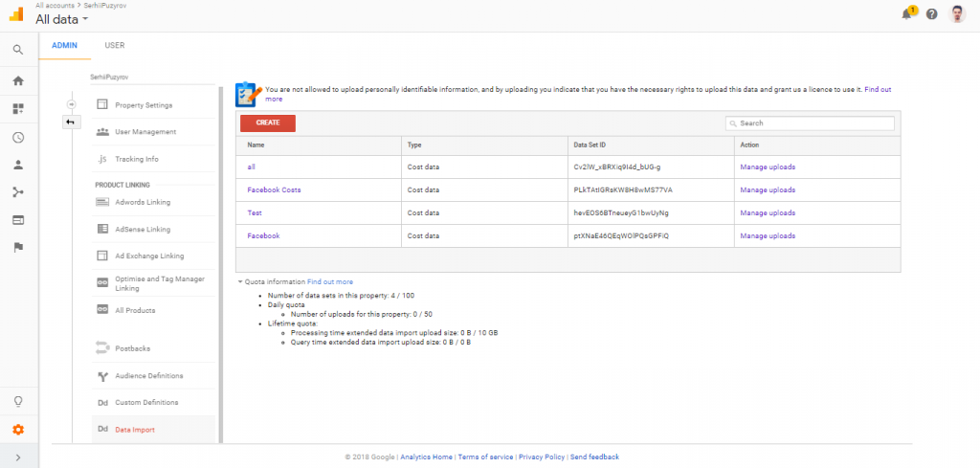Click the Postbacks arrows icon
980x468 pixels.
102,348
